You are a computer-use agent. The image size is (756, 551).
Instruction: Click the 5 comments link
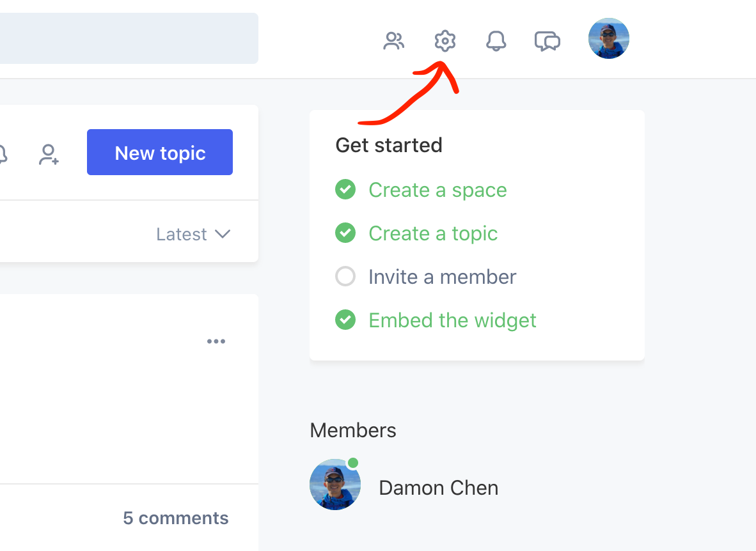(x=175, y=518)
